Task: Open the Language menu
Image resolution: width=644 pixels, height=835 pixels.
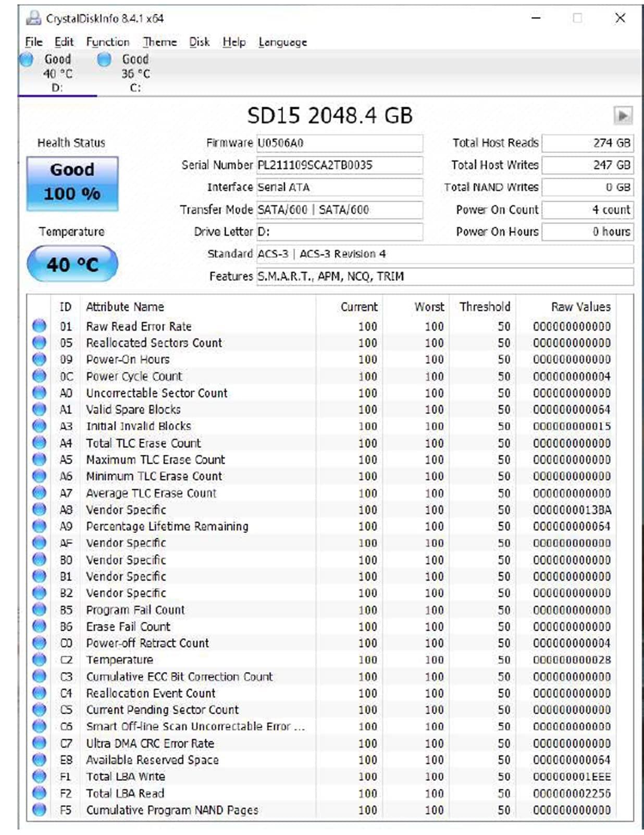Action: (282, 42)
